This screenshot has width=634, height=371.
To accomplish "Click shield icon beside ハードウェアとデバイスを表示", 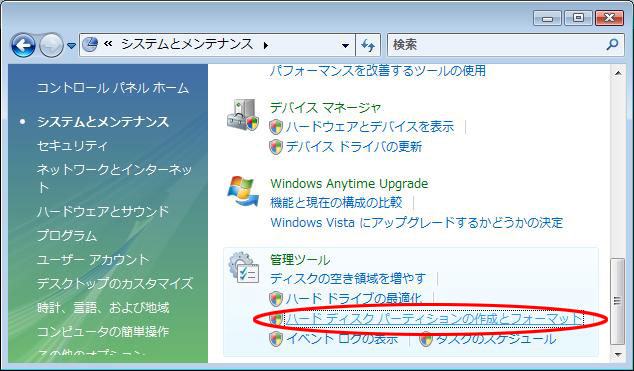I will tap(276, 127).
